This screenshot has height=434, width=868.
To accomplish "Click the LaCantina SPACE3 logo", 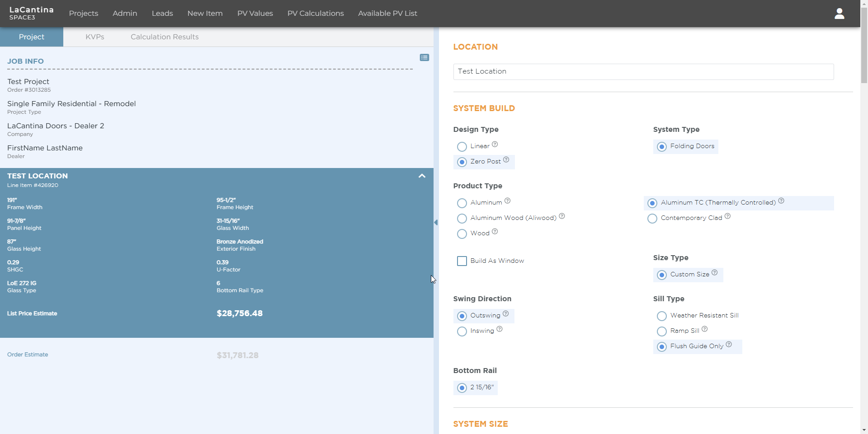I will point(31,13).
